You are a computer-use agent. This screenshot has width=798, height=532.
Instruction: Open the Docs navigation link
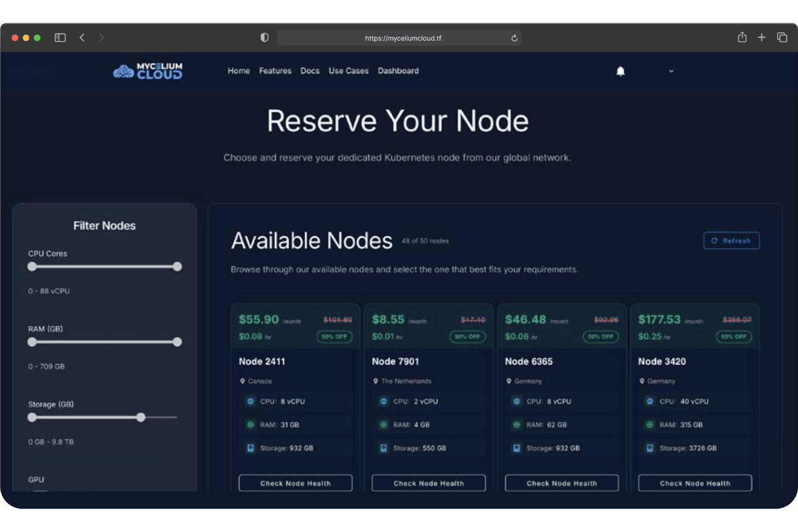(x=310, y=71)
